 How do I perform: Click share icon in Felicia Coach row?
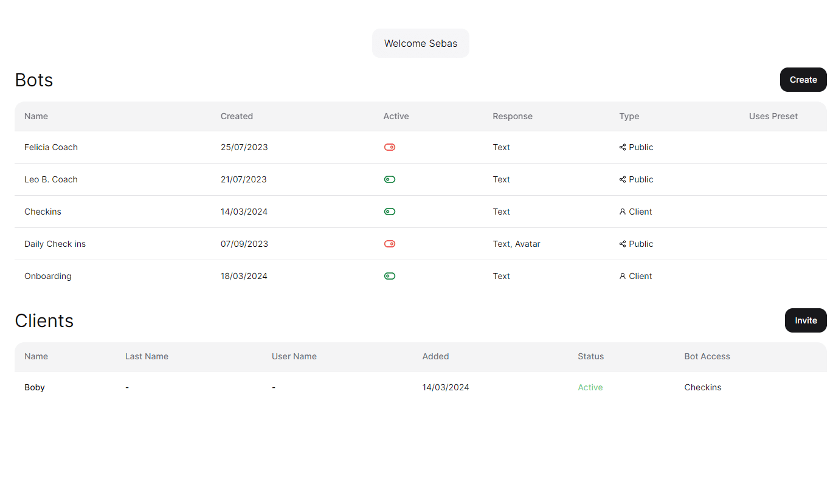click(623, 147)
